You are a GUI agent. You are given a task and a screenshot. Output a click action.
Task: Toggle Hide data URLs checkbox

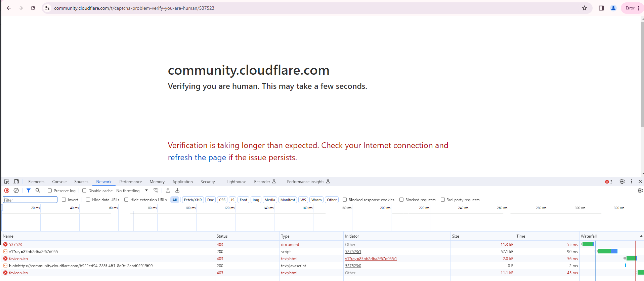88,200
